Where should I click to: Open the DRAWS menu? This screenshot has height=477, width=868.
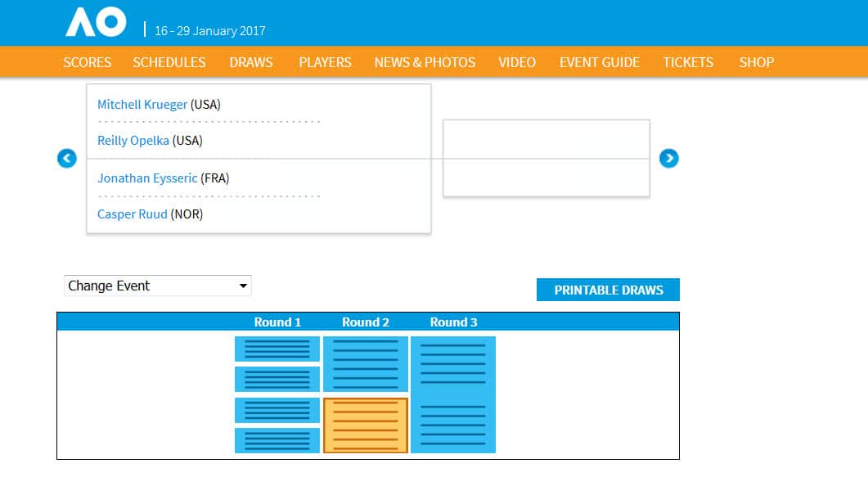pyautogui.click(x=251, y=62)
